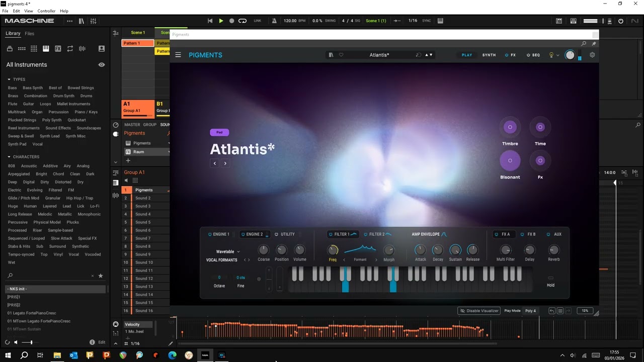Image resolution: width=644 pixels, height=362 pixels.
Task: Select the Bass Synth type tag
Action: pyautogui.click(x=33, y=88)
